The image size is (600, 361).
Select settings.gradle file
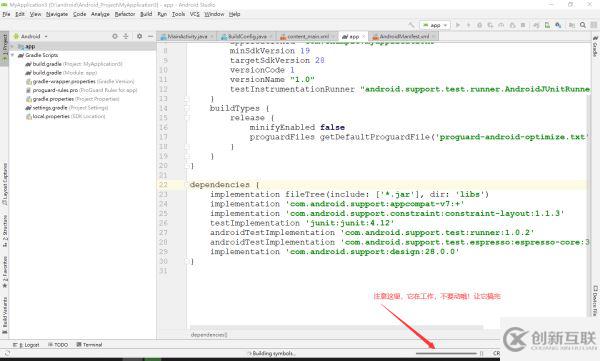[67, 108]
